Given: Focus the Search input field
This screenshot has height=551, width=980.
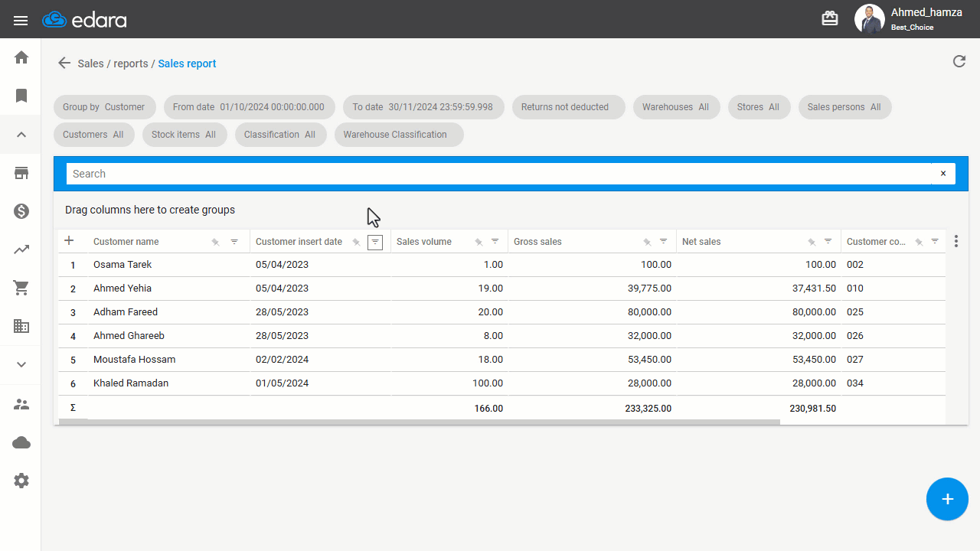Looking at the screenshot, I should click(x=498, y=174).
